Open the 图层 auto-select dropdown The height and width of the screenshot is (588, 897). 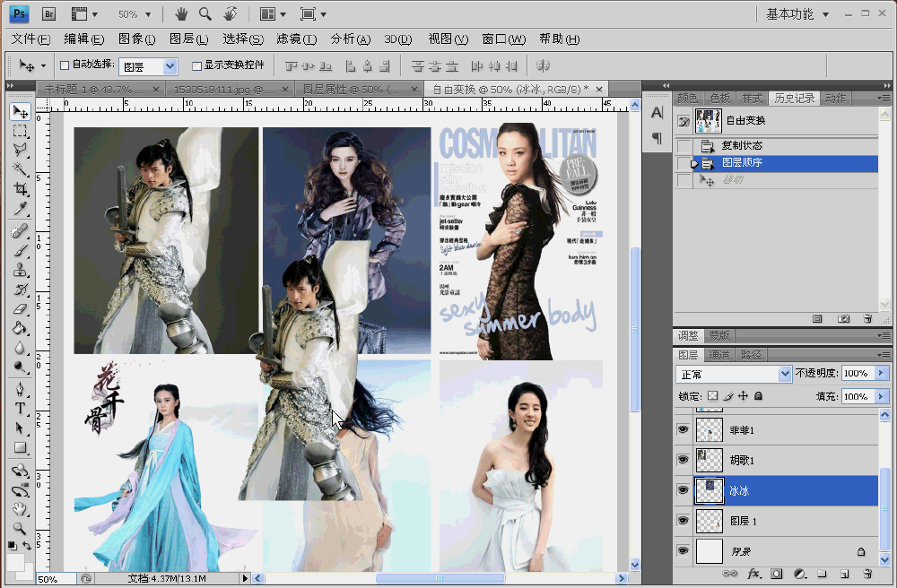click(x=170, y=67)
